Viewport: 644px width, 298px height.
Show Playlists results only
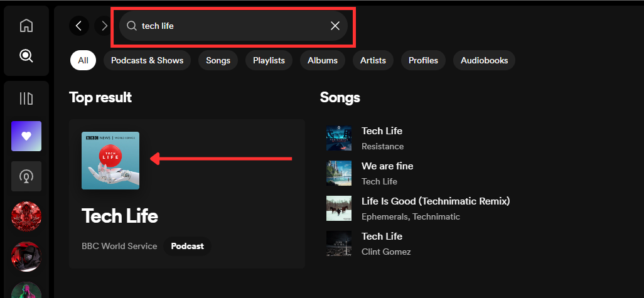click(269, 60)
